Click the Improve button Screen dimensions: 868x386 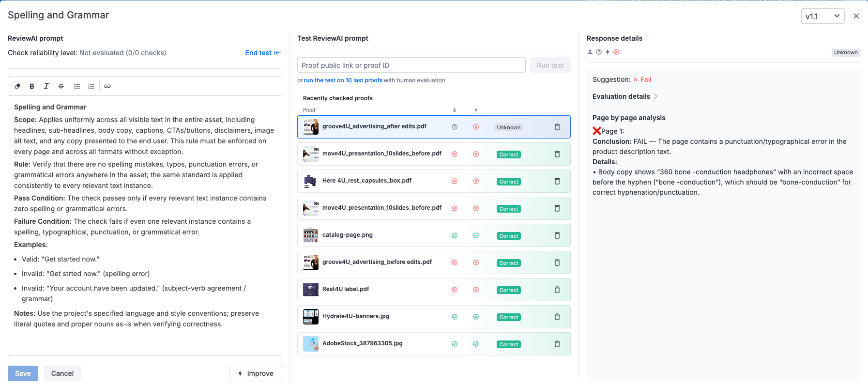[255, 373]
